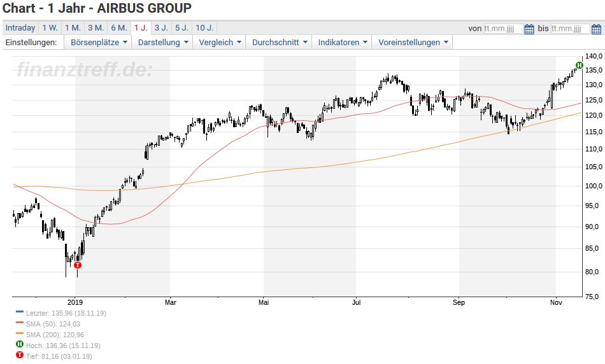605x364 pixels.
Task: Click the 'Mai' x-axis label
Action: point(264,302)
